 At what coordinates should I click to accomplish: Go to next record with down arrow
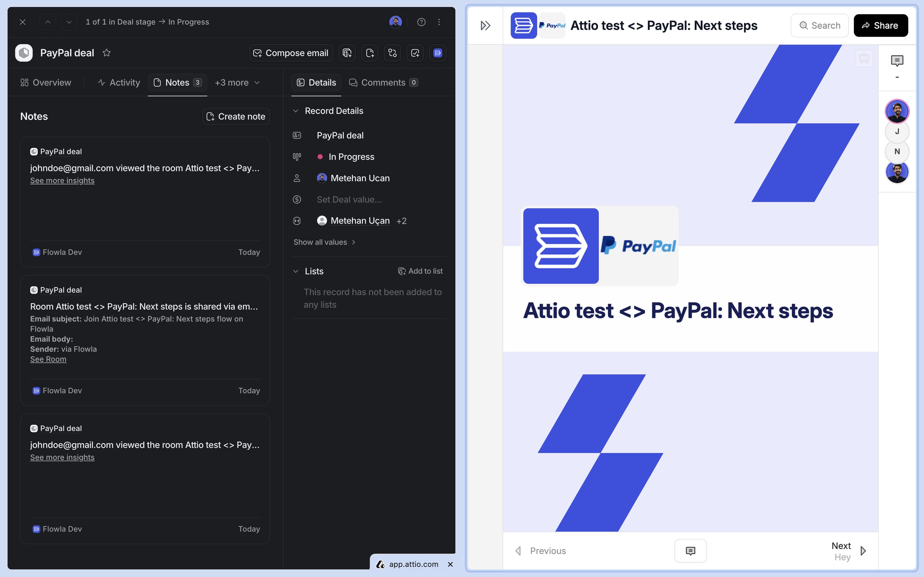click(69, 22)
